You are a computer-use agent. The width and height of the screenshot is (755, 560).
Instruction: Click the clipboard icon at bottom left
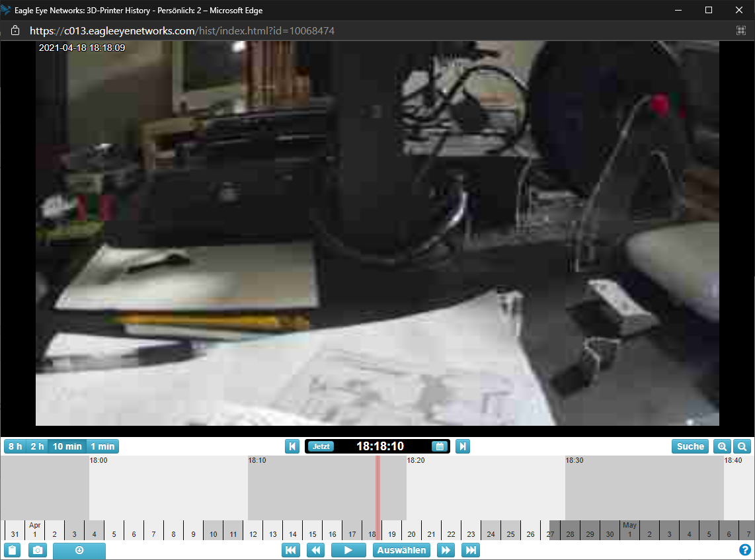click(x=13, y=550)
